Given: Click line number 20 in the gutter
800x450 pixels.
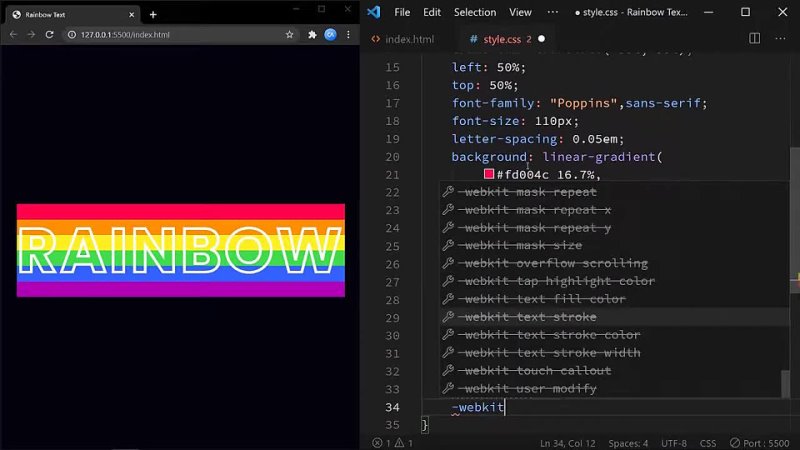Looking at the screenshot, I should [x=392, y=157].
